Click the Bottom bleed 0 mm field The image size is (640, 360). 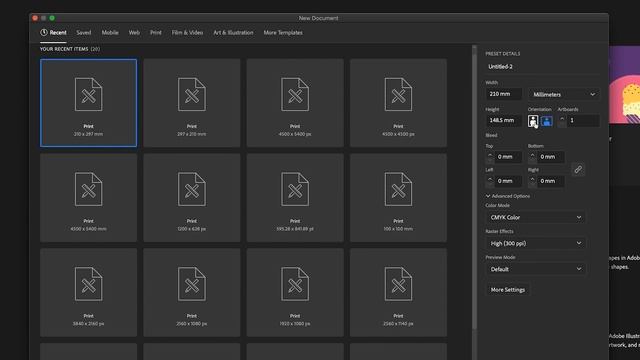tap(551, 157)
